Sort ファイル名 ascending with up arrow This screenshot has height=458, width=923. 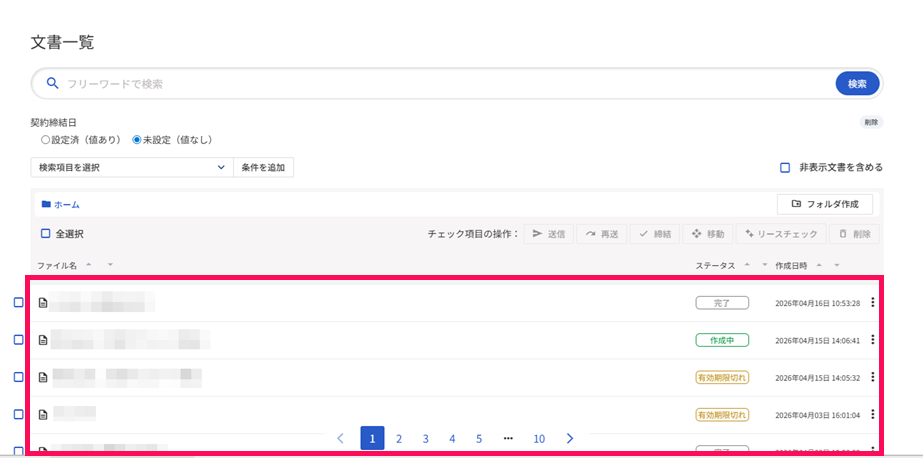point(89,265)
